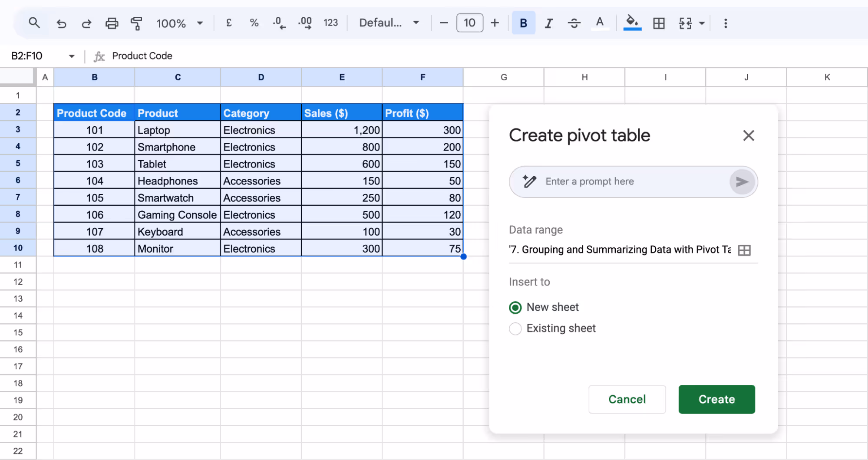Viewport: 868px width, 460px height.
Task: Open the name box range dropdown
Action: click(x=72, y=56)
